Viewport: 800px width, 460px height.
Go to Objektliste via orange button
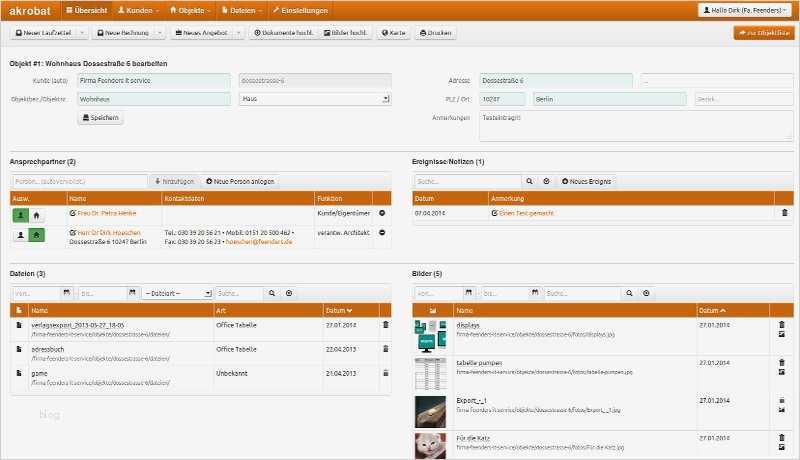click(x=764, y=33)
